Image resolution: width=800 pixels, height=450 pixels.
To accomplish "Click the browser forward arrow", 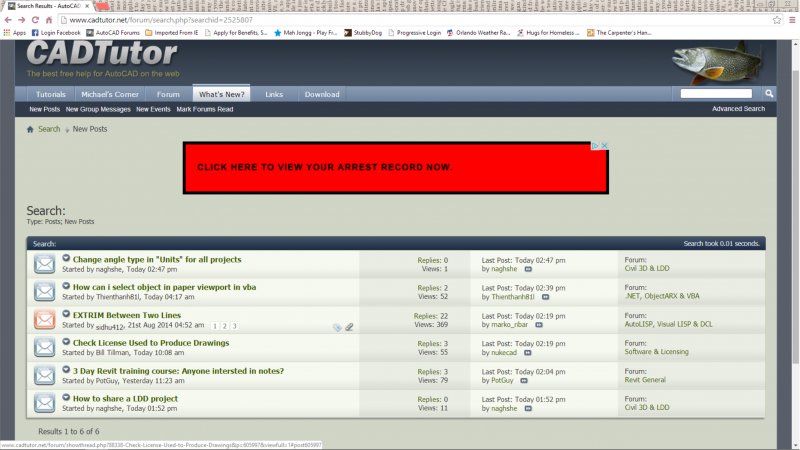I will [x=21, y=20].
